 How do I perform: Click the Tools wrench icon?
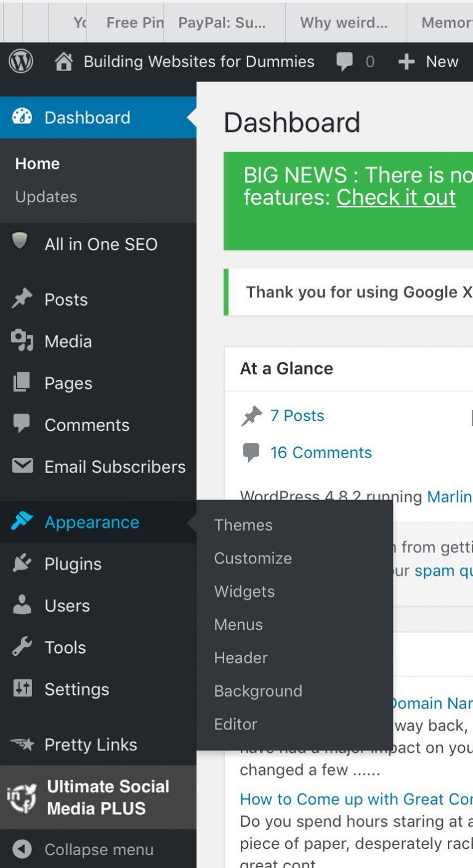pyautogui.click(x=22, y=647)
